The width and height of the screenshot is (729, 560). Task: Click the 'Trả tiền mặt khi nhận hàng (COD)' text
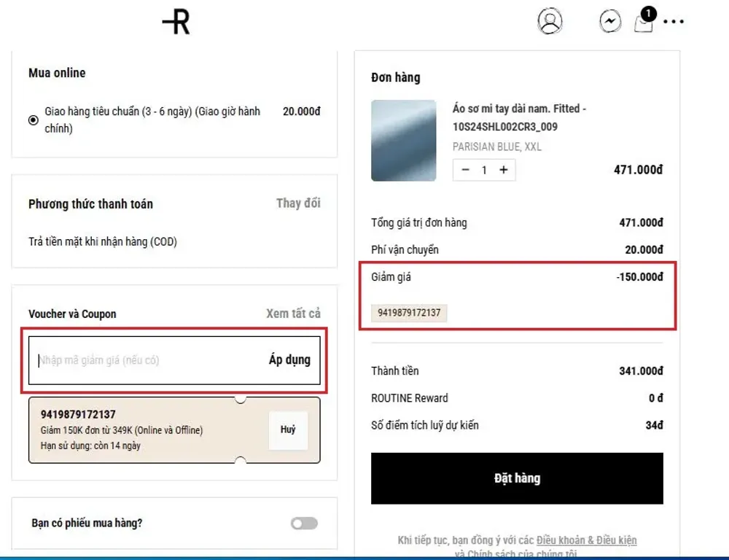point(103,242)
